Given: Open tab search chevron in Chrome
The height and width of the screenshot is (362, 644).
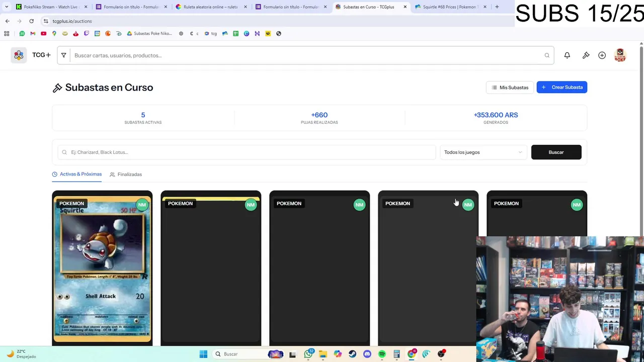Looking at the screenshot, I should [7, 7].
